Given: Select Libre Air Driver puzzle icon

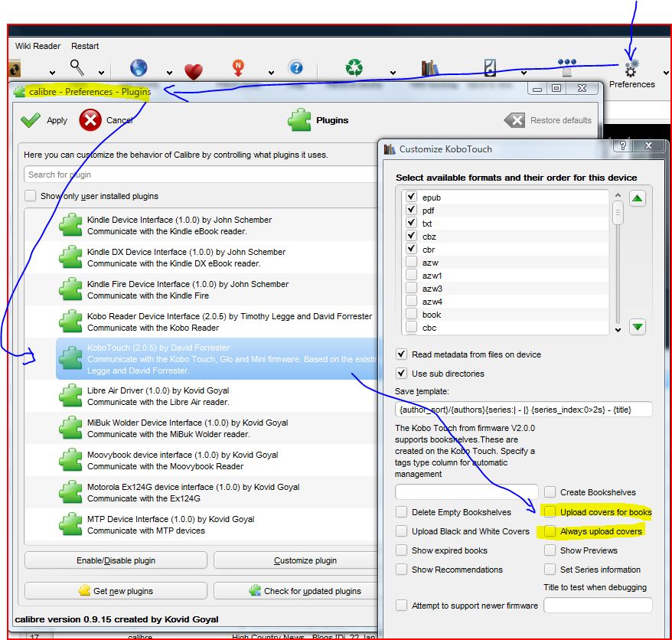Looking at the screenshot, I should point(70,395).
